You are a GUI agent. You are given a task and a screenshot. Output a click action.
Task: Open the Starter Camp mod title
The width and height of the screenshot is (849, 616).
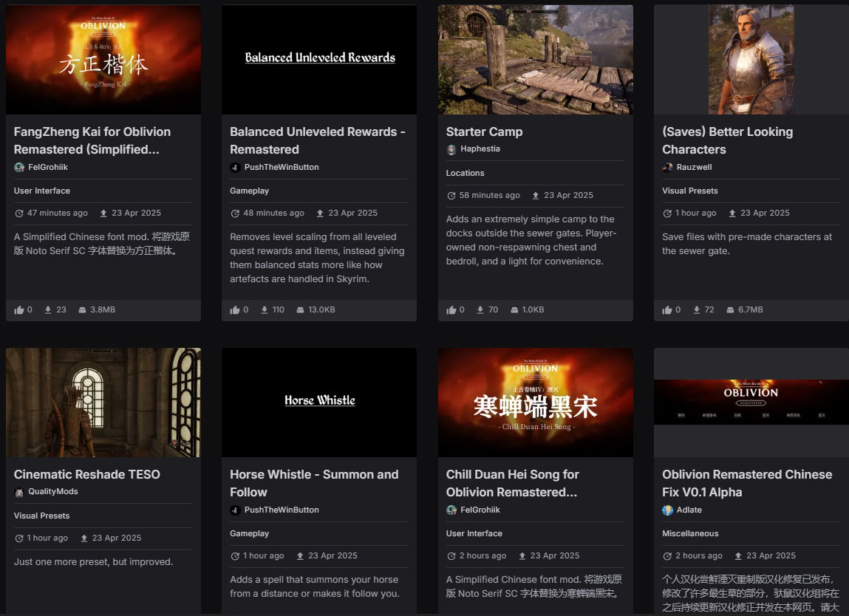[484, 131]
